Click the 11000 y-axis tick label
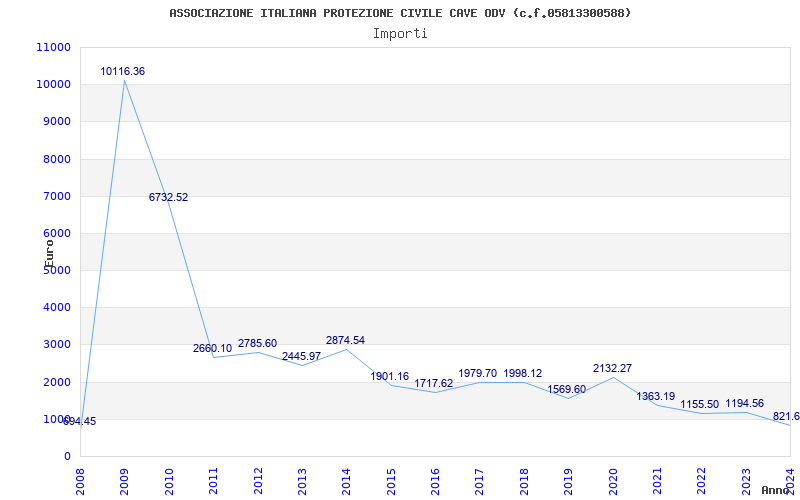This screenshot has width=800, height=500. click(54, 47)
